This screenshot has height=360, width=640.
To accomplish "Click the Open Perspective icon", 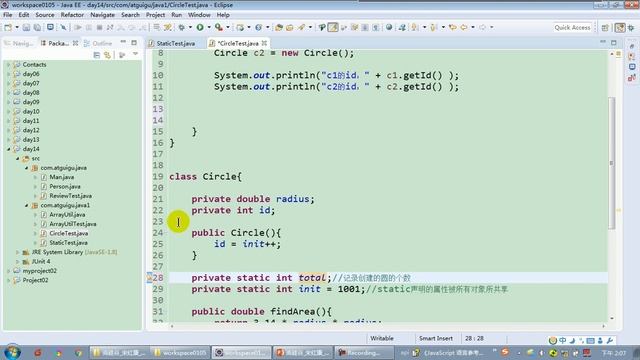I will pos(605,28).
